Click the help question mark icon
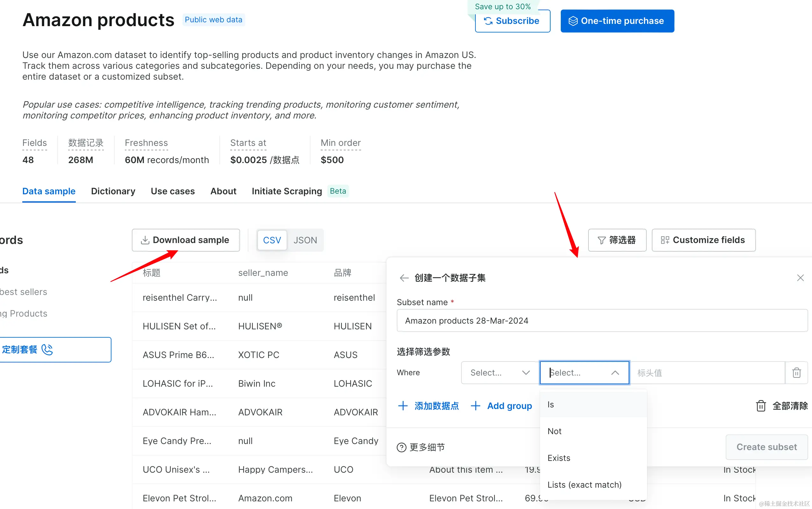The height and width of the screenshot is (509, 812). pos(402,448)
